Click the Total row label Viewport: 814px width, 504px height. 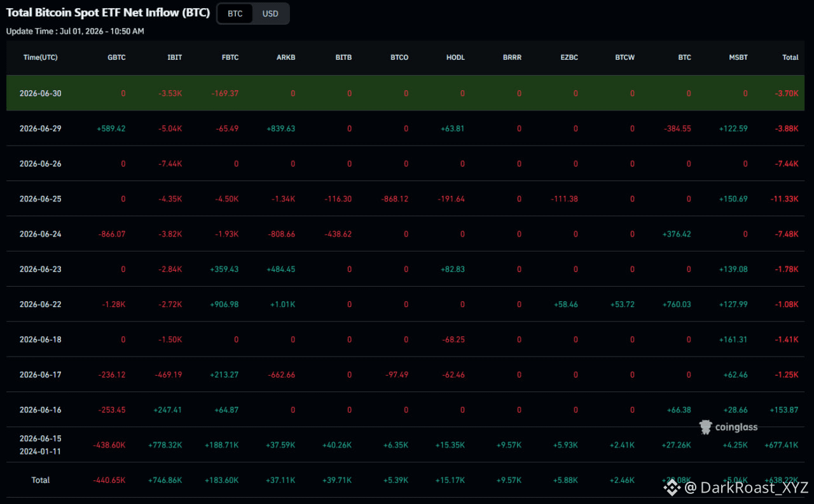pyautogui.click(x=41, y=480)
